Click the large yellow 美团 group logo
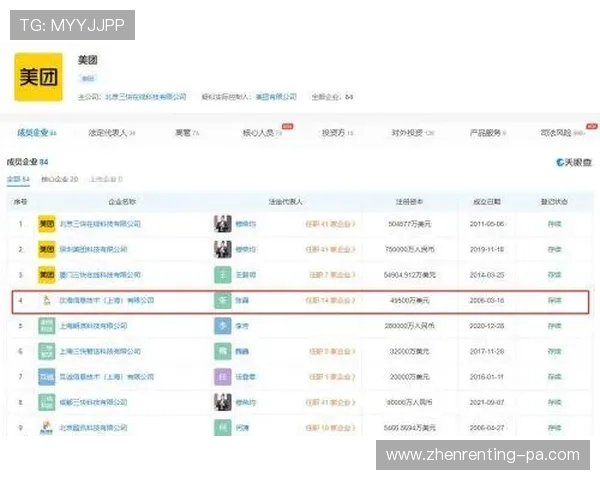This screenshot has width=600, height=480. coord(38,77)
